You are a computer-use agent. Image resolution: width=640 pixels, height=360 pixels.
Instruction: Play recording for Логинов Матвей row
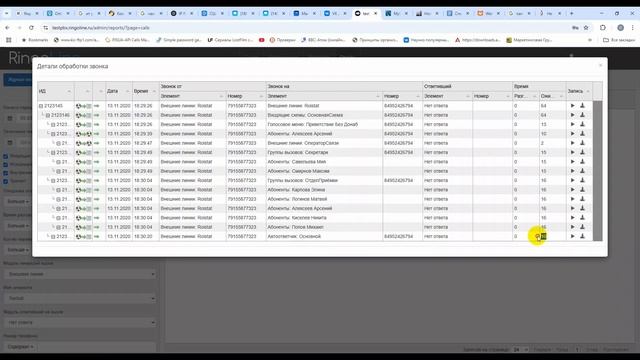[572, 199]
